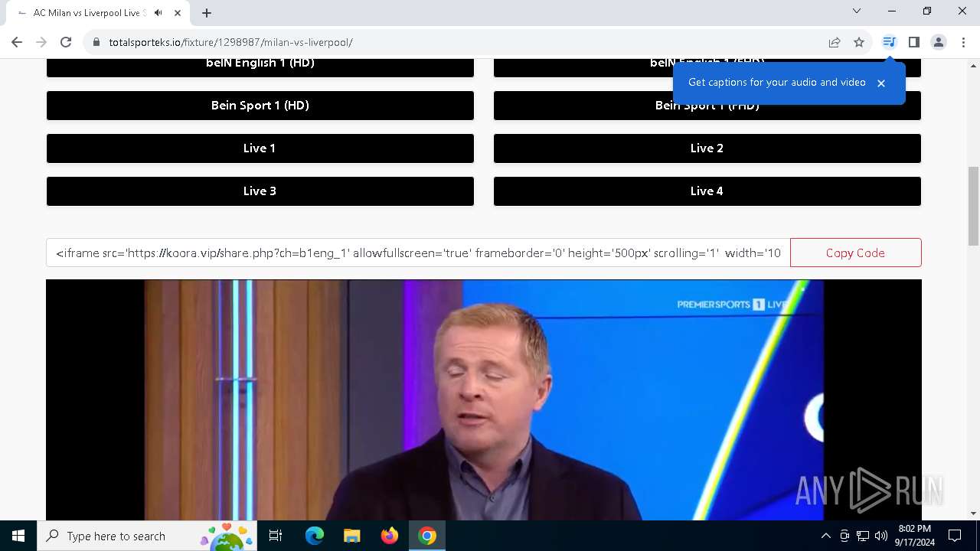
Task: Switch to Live 4 stream
Action: 707,191
